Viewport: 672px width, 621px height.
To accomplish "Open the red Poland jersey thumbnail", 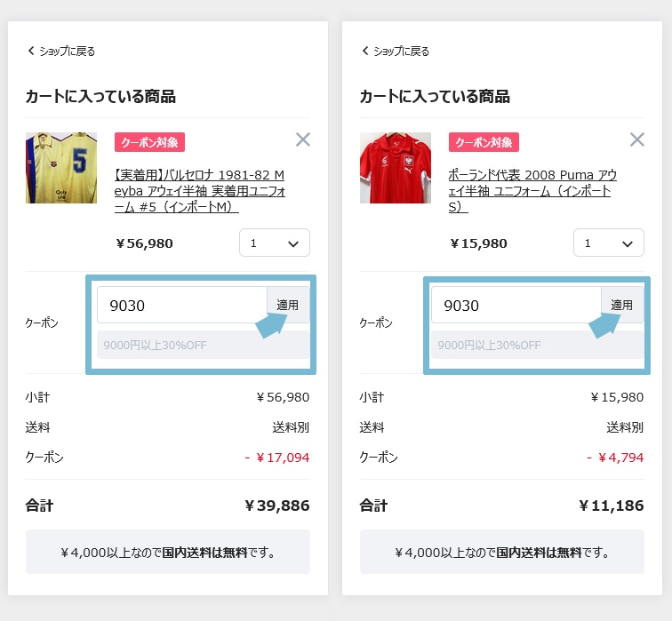I will 396,168.
